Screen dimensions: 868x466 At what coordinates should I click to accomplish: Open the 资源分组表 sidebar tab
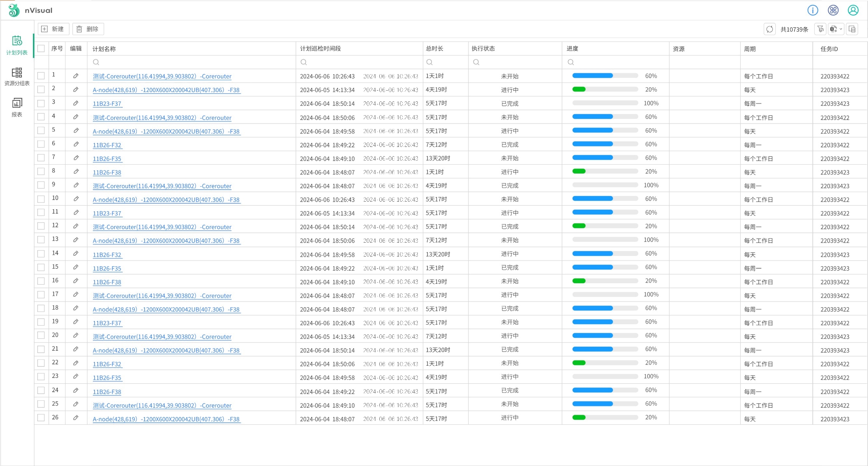pos(17,76)
